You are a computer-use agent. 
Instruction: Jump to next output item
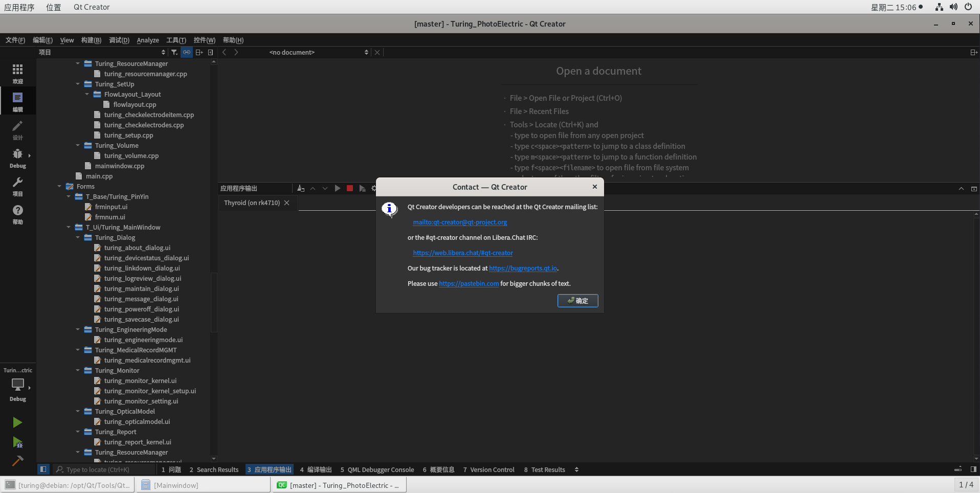(325, 188)
